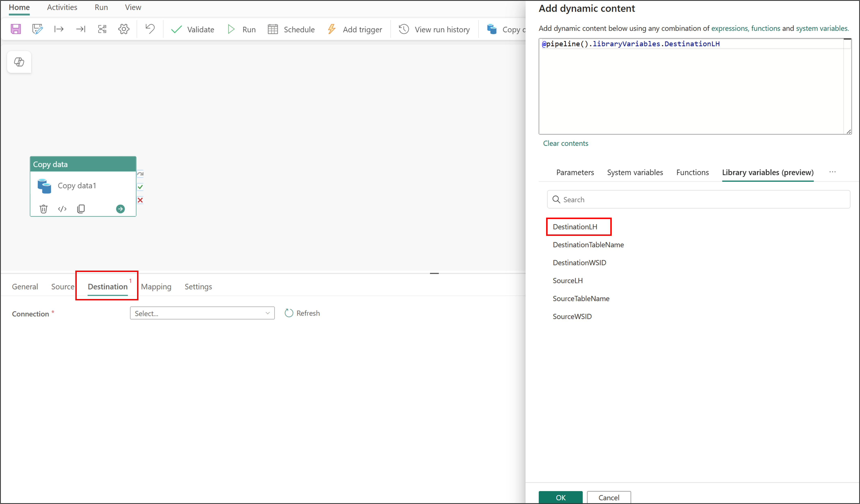Open the more tabs ellipsis menu
This screenshot has width=860, height=504.
pyautogui.click(x=832, y=172)
